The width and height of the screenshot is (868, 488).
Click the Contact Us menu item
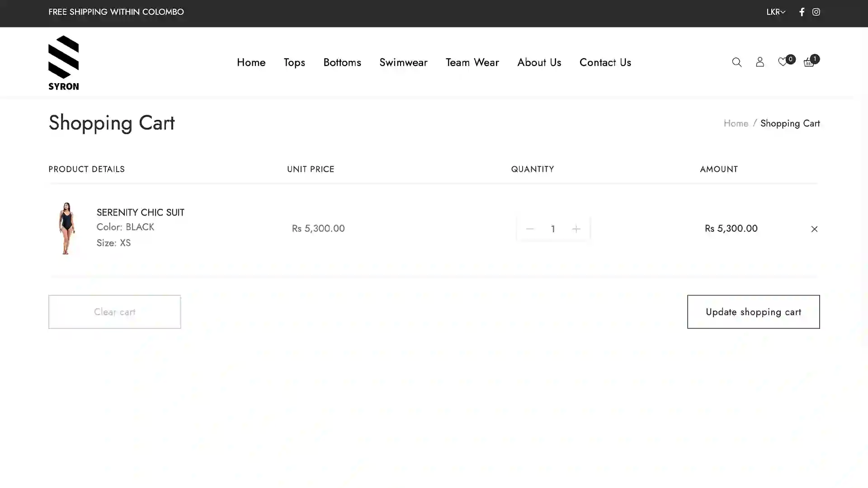pyautogui.click(x=605, y=62)
